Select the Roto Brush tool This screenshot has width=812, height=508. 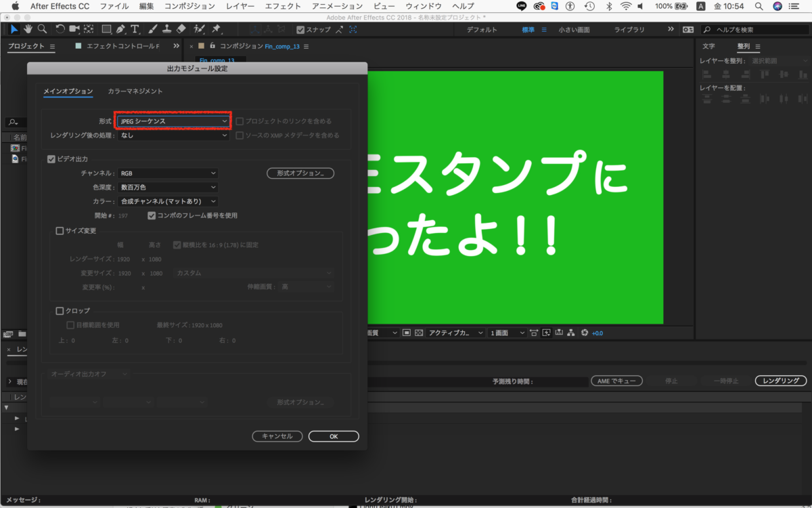(x=200, y=29)
